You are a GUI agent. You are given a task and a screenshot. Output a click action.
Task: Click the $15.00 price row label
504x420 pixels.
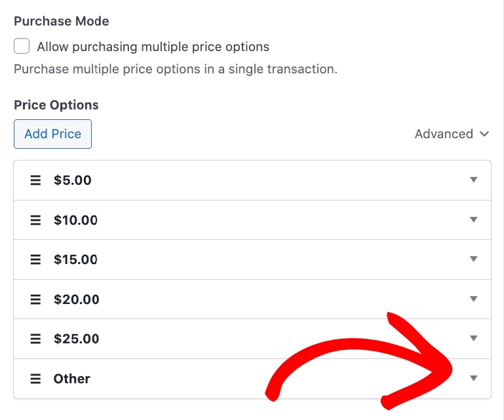click(x=75, y=259)
